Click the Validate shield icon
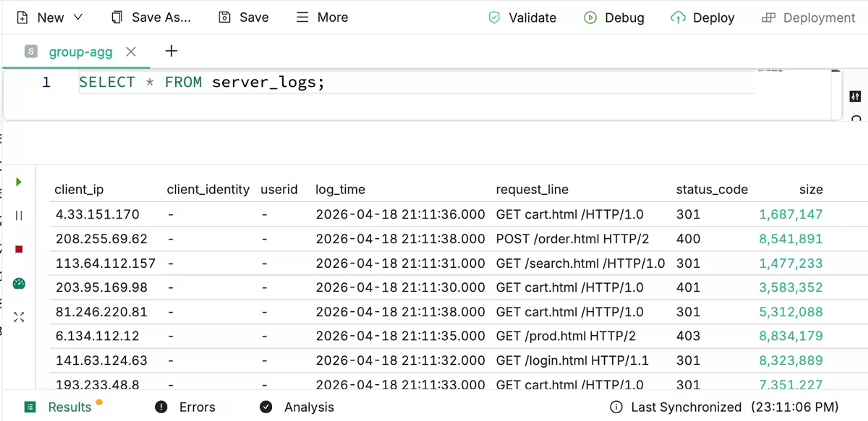This screenshot has height=421, width=868. pyautogui.click(x=494, y=18)
